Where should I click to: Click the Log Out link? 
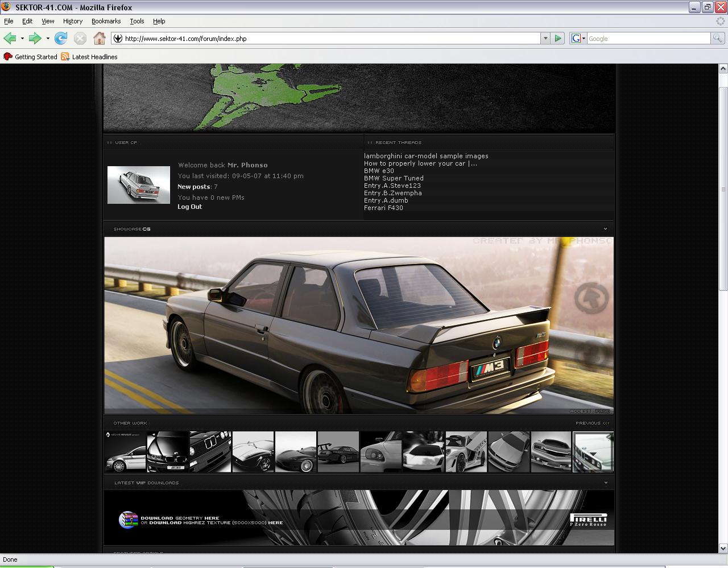[189, 207]
